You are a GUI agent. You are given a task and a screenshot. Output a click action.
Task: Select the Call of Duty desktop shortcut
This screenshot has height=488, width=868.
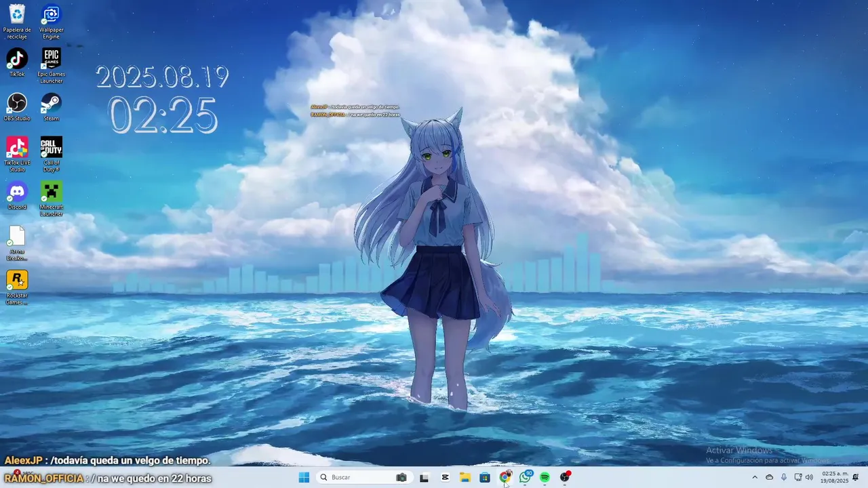52,155
